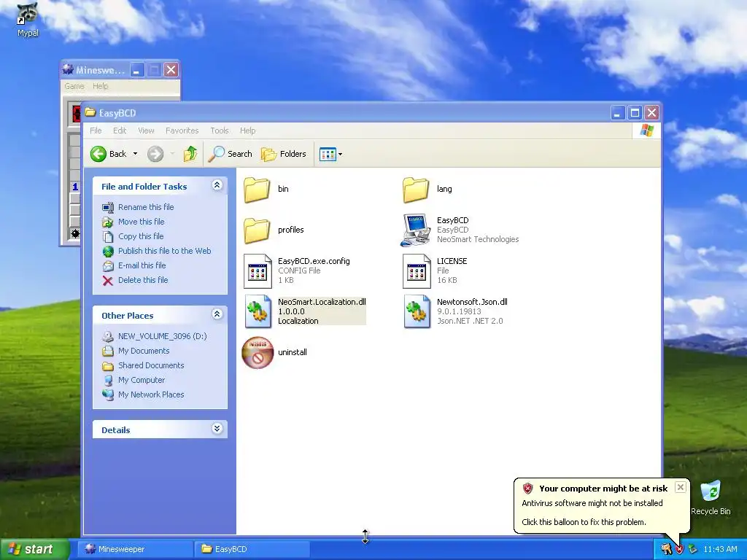Maximize the EasyBCD window

point(635,113)
